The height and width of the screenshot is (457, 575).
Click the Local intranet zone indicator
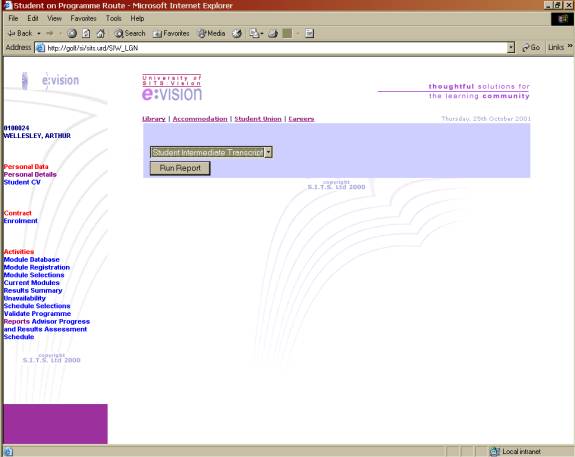[515, 451]
